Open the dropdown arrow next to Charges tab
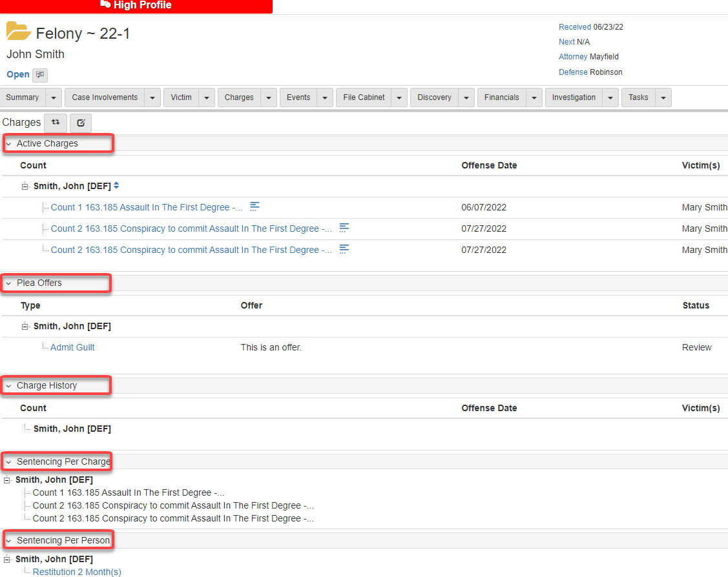728x577 pixels. click(269, 97)
